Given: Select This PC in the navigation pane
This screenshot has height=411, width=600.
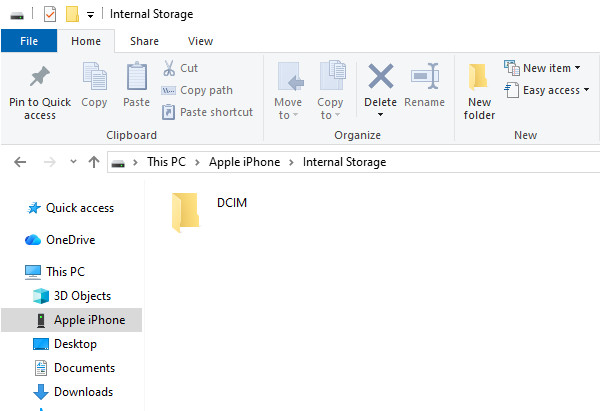Looking at the screenshot, I should click(55, 272).
